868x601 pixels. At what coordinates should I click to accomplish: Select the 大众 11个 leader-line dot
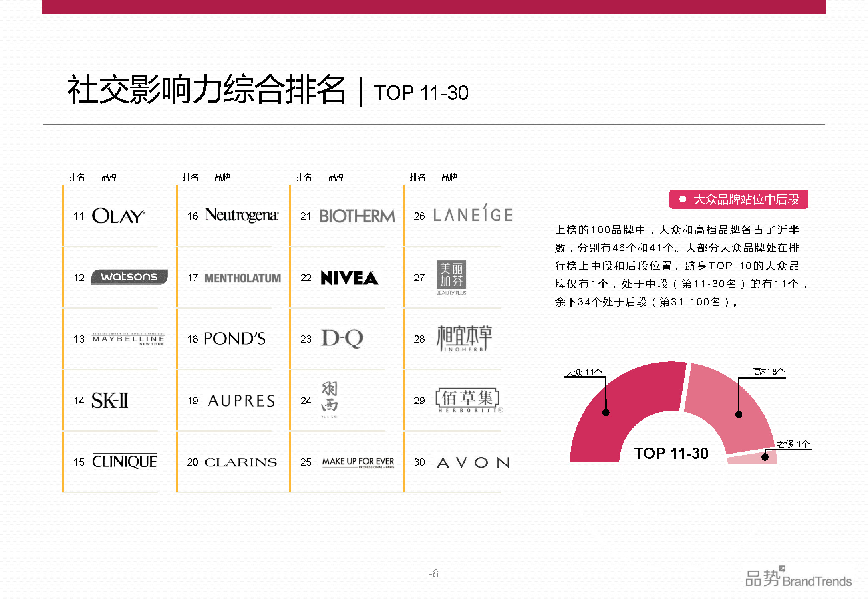606,413
